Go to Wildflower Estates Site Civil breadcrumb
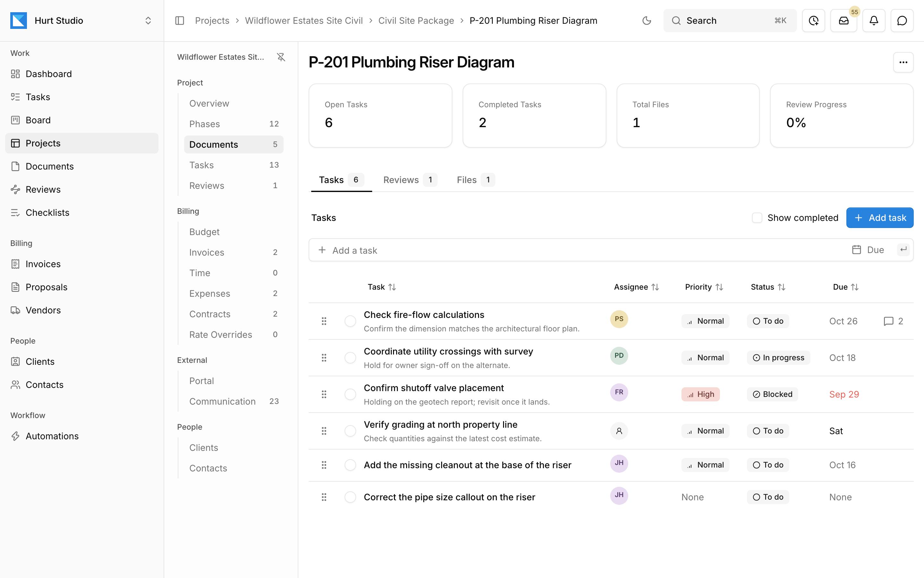Image resolution: width=924 pixels, height=578 pixels. click(x=304, y=21)
